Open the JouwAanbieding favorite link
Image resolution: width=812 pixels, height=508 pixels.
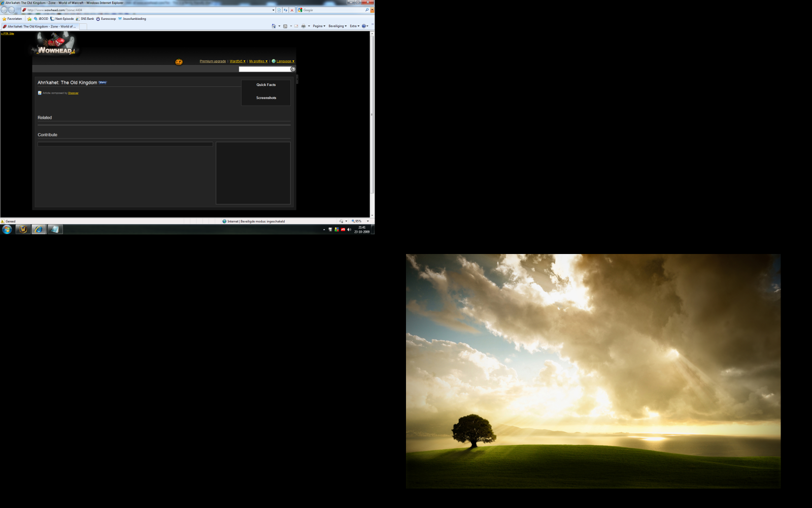132,19
